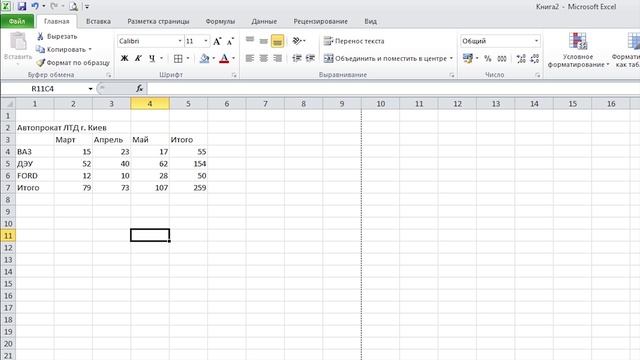Screen dimensions: 640x360
Task: Toggle underline (Ч) formatting
Action: click(x=152, y=58)
